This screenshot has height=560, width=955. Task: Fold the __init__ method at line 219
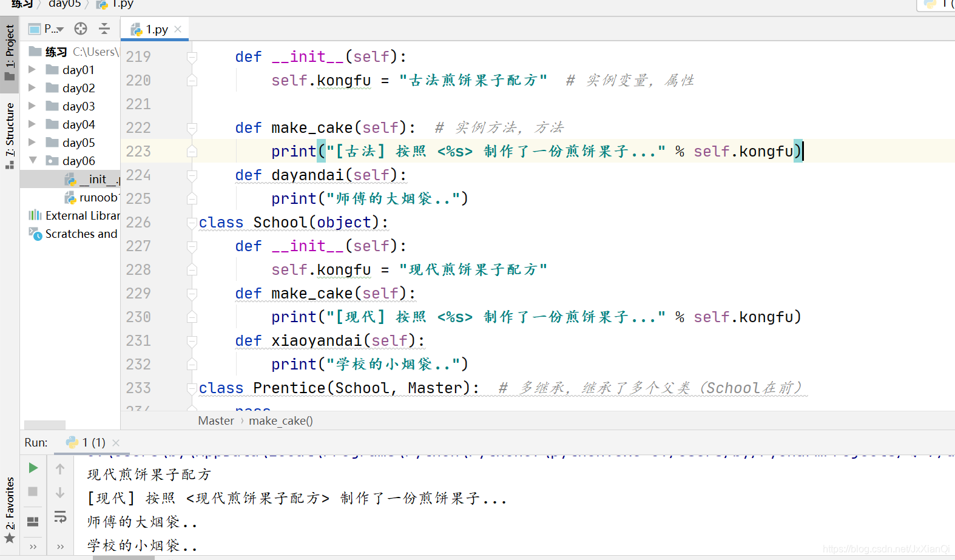coord(192,57)
